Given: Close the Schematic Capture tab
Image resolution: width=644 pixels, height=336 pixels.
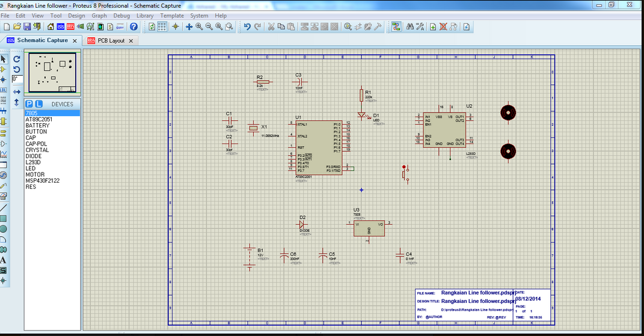Looking at the screenshot, I should pyautogui.click(x=75, y=41).
